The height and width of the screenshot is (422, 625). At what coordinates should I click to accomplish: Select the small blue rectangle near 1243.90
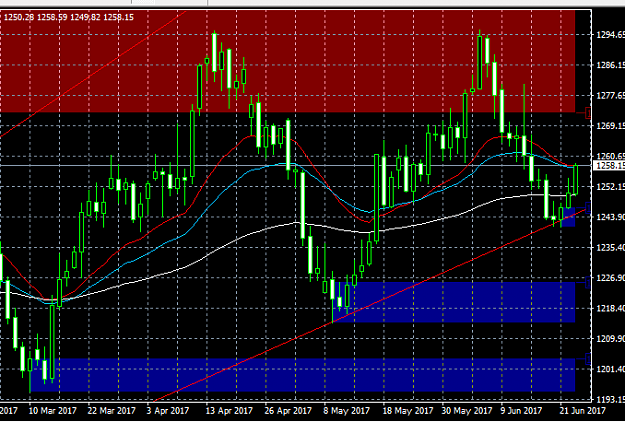pos(568,217)
